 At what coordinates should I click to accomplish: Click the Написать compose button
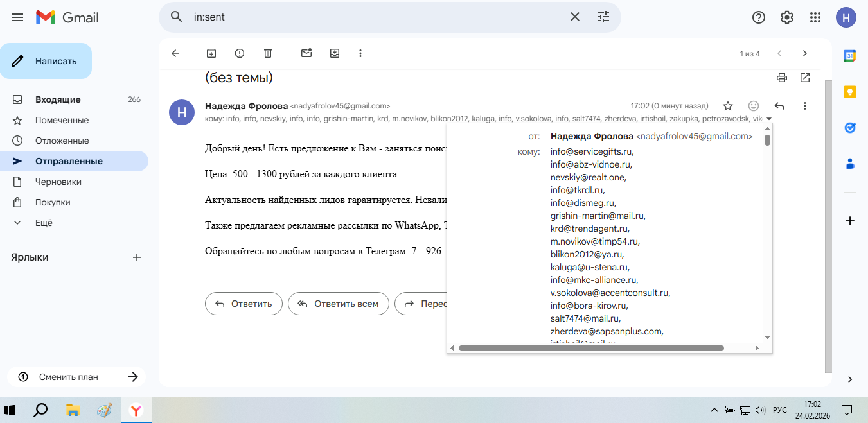(x=46, y=61)
